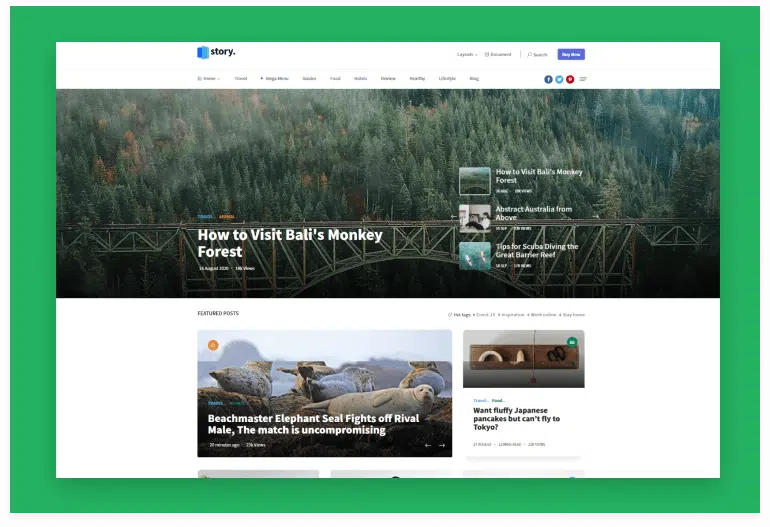Viewport: 770px width, 527px height.
Task: Open Want fluffy Japanese pancakes article
Action: point(517,418)
